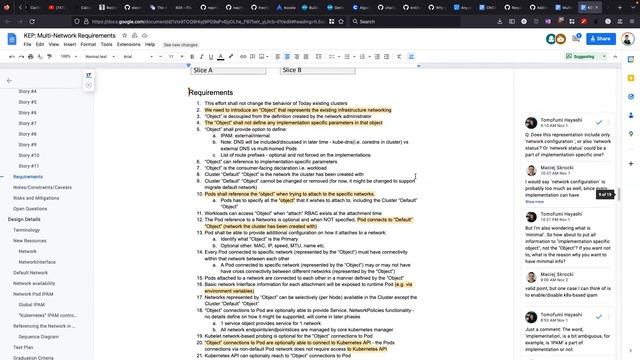Open the bulleted list options dropdown
Screen dimensions: 640x360
[354, 57]
